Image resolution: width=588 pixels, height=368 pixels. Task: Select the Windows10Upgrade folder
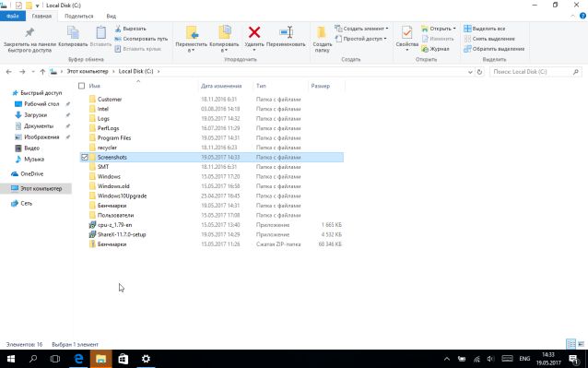pos(122,196)
